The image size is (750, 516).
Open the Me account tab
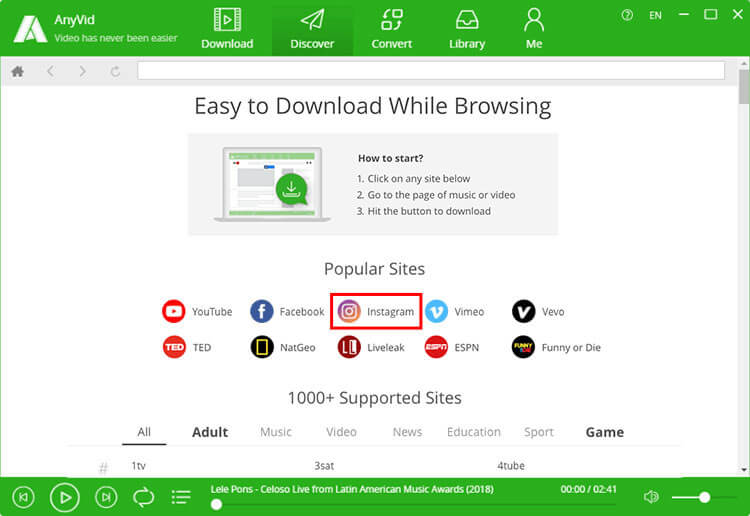534,29
